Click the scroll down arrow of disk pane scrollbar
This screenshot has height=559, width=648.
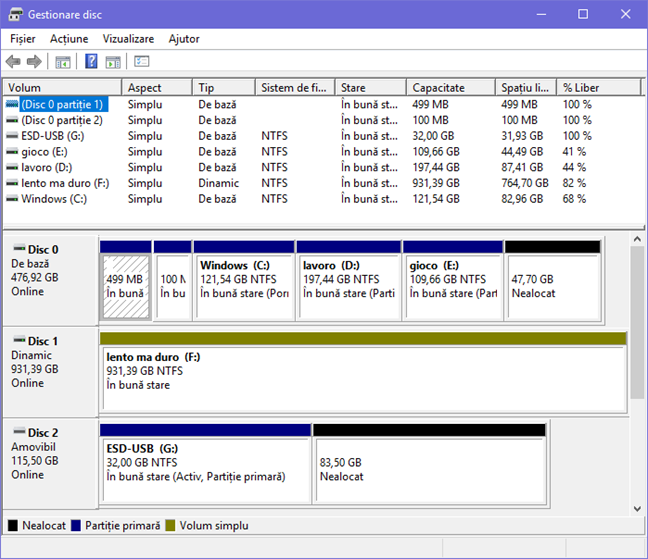coord(639,508)
